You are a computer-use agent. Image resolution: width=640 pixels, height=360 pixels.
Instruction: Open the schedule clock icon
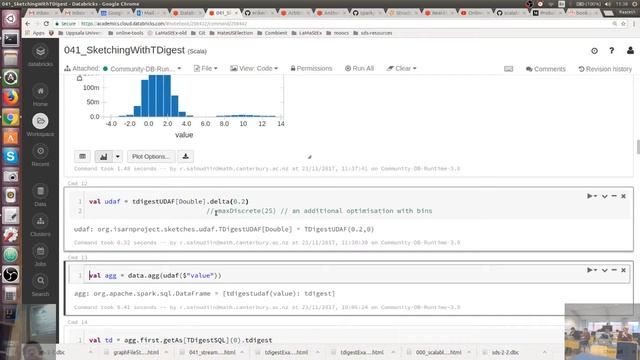pos(594,51)
